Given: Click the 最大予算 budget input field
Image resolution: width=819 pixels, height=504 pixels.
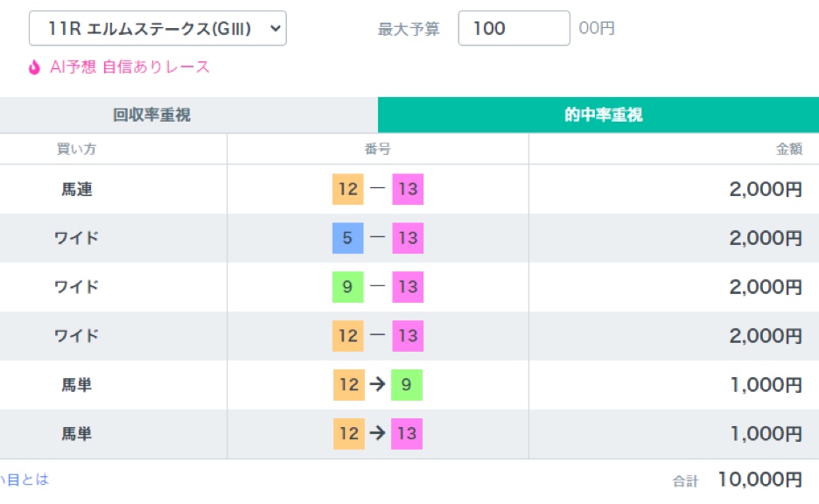Looking at the screenshot, I should pyautogui.click(x=514, y=29).
